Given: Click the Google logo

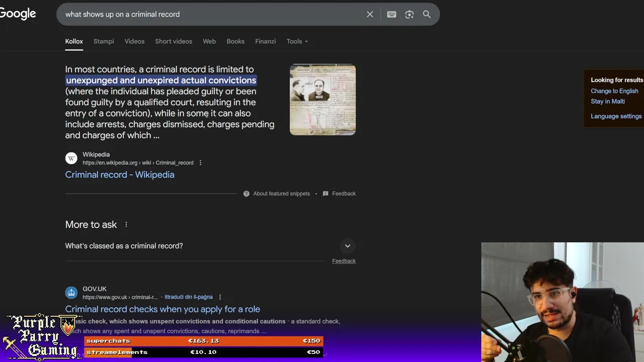Looking at the screenshot, I should click(18, 14).
